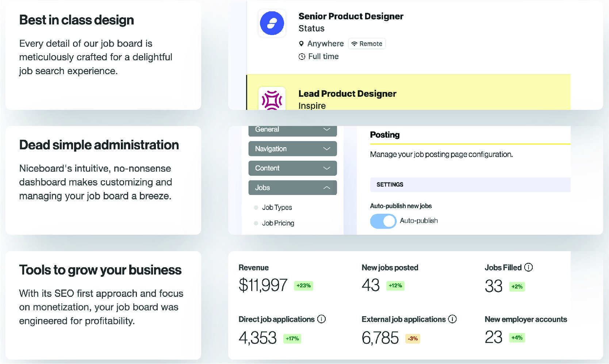Expand the General section chevron

click(x=326, y=129)
